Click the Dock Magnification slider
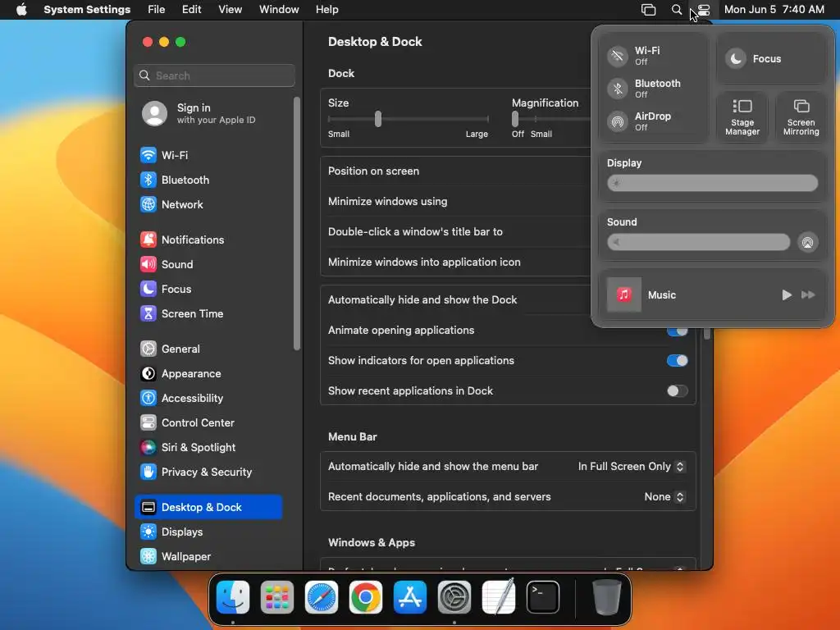This screenshot has width=840, height=630. point(550,119)
